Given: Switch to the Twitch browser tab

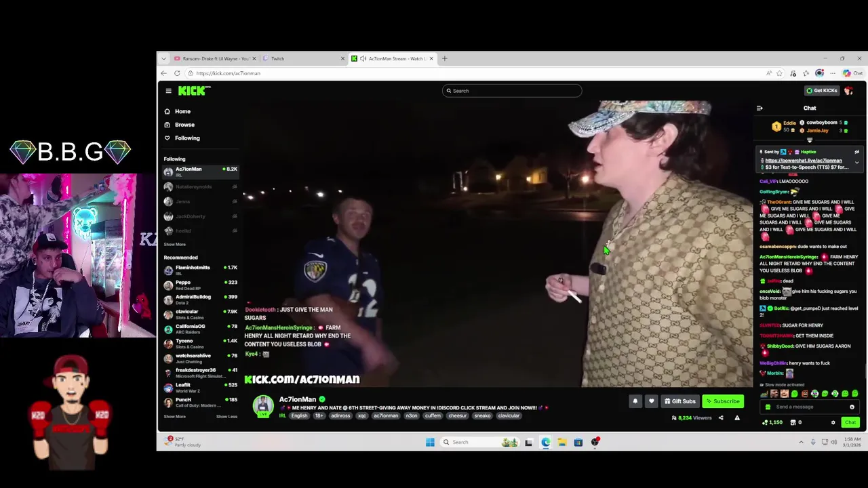Looking at the screenshot, I should 302,58.
